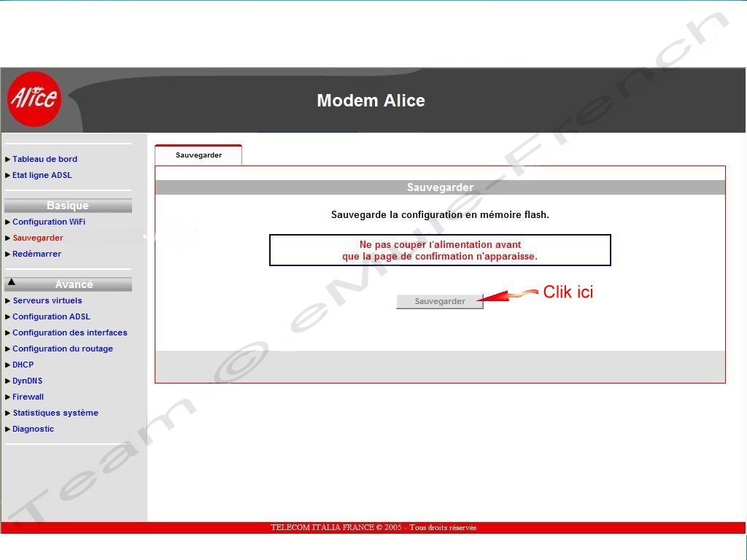
Task: Open Configuration ADSL settings
Action: pyautogui.click(x=51, y=317)
